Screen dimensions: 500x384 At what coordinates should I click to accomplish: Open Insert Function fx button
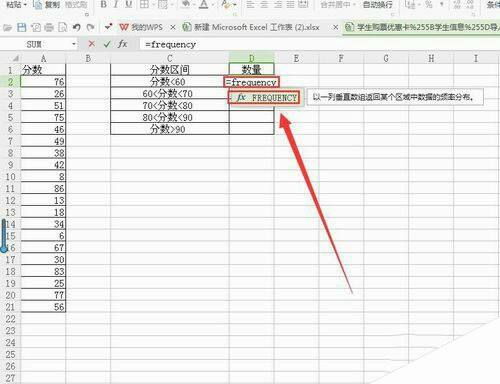coord(122,44)
